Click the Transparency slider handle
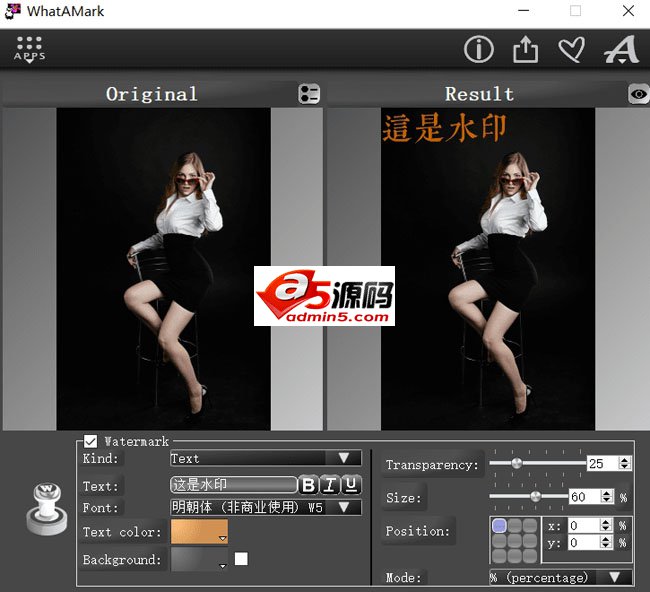650x592 pixels. point(517,463)
